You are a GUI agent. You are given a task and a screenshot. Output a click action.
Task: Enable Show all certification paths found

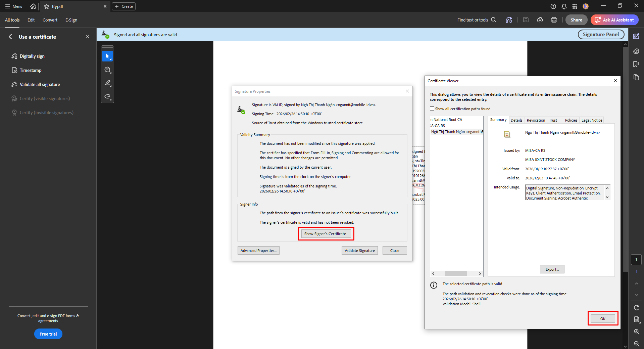(x=432, y=109)
